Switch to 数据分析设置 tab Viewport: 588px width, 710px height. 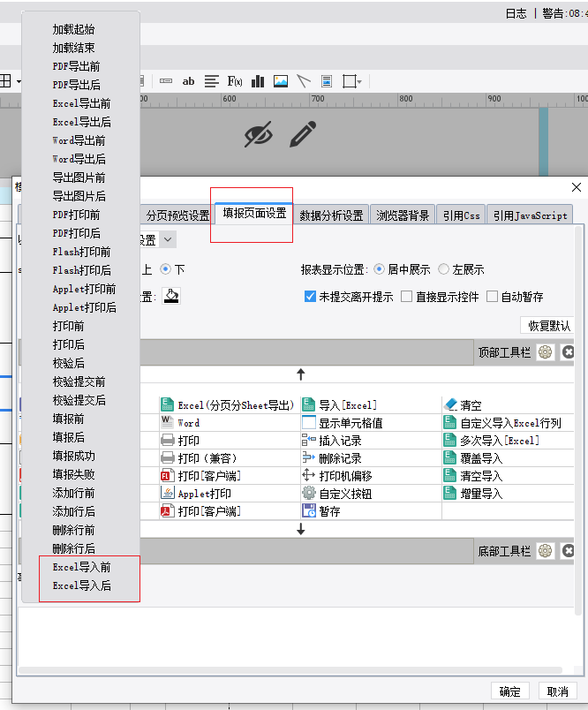click(x=331, y=215)
